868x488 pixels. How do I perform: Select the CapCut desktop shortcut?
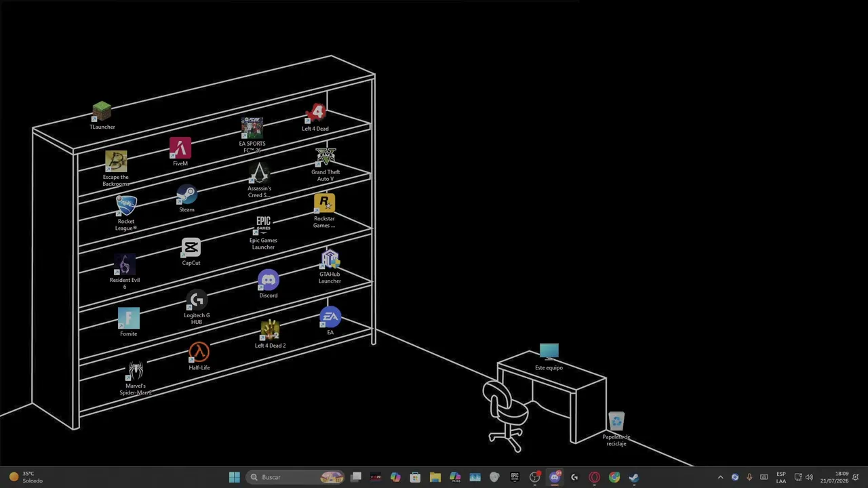(x=191, y=252)
